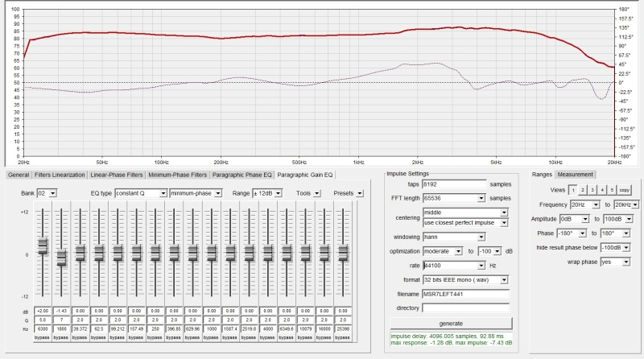Image resolution: width=644 pixels, height=359 pixels.
Task: Click the copy views button
Action: (624, 190)
